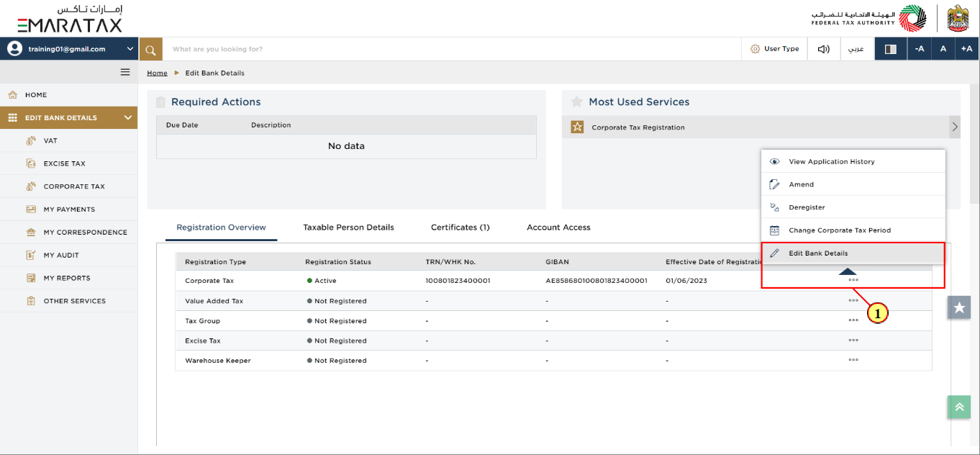
Task: Open Excise Tax in sidebar
Action: pyautogui.click(x=69, y=163)
